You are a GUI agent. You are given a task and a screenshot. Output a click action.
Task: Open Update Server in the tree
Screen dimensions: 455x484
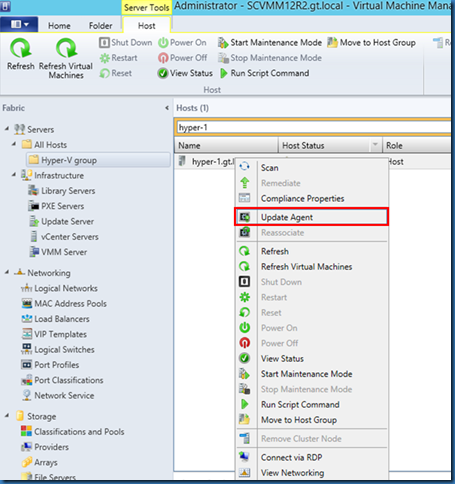(x=61, y=221)
